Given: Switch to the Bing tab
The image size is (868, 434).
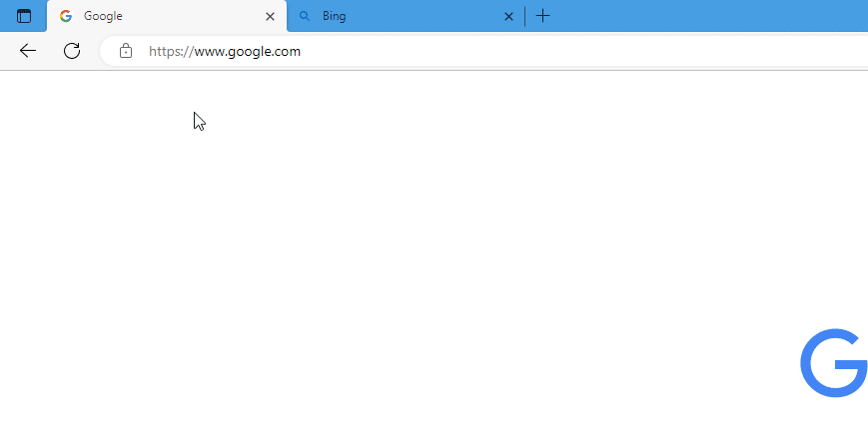Looking at the screenshot, I should tap(406, 16).
